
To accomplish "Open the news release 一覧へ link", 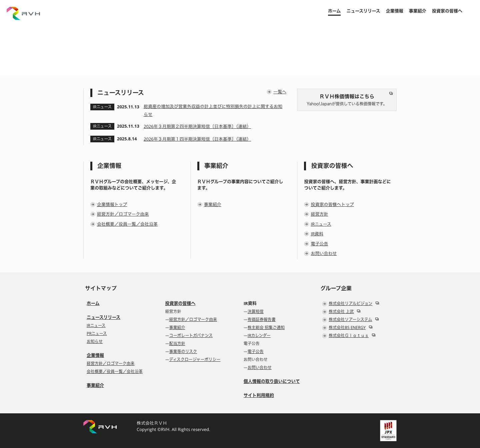I will [x=280, y=92].
